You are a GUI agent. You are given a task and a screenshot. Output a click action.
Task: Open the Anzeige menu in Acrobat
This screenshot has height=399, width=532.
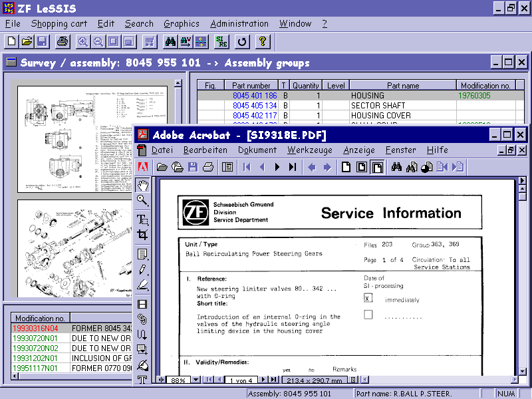pyautogui.click(x=359, y=150)
